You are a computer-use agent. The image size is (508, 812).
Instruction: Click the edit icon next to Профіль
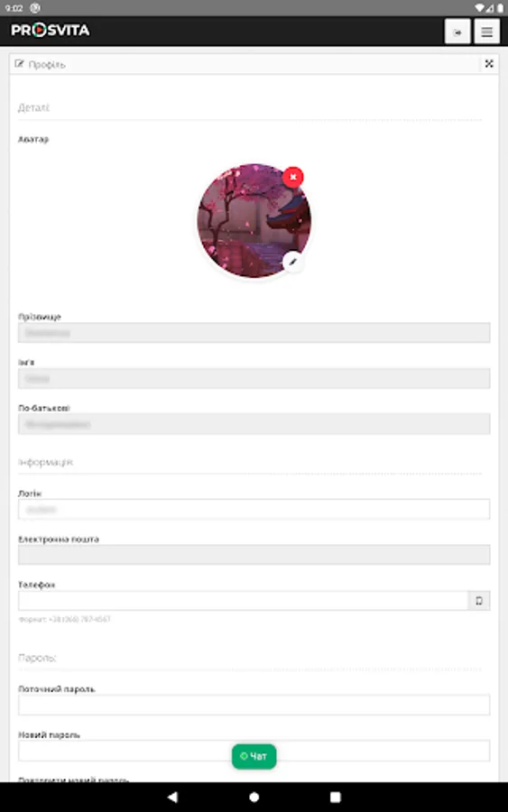19,64
